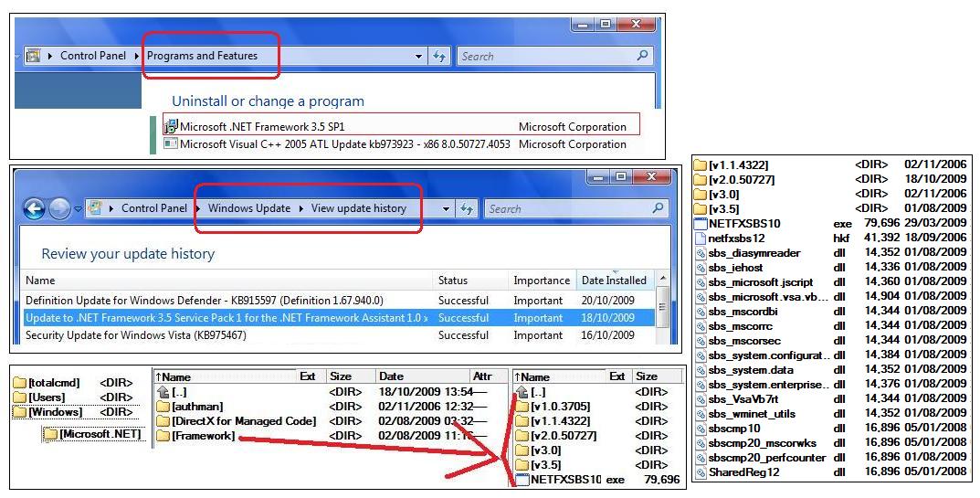Open recent pages dropdown beside Forward arrow
Screen dimensions: 980x498
[79, 209]
